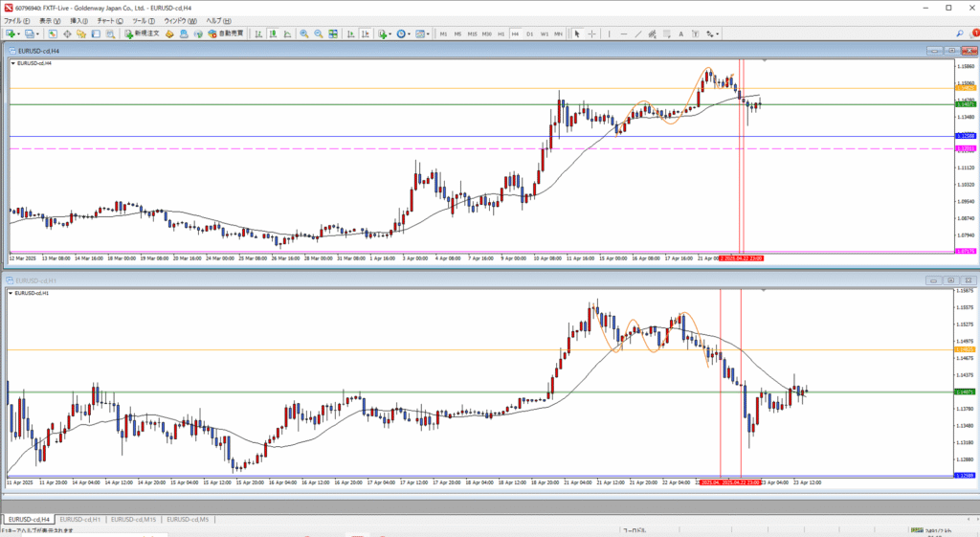Maximize the EURUSD-cd,H1 chart window
The height and width of the screenshot is (537, 980).
[950, 280]
